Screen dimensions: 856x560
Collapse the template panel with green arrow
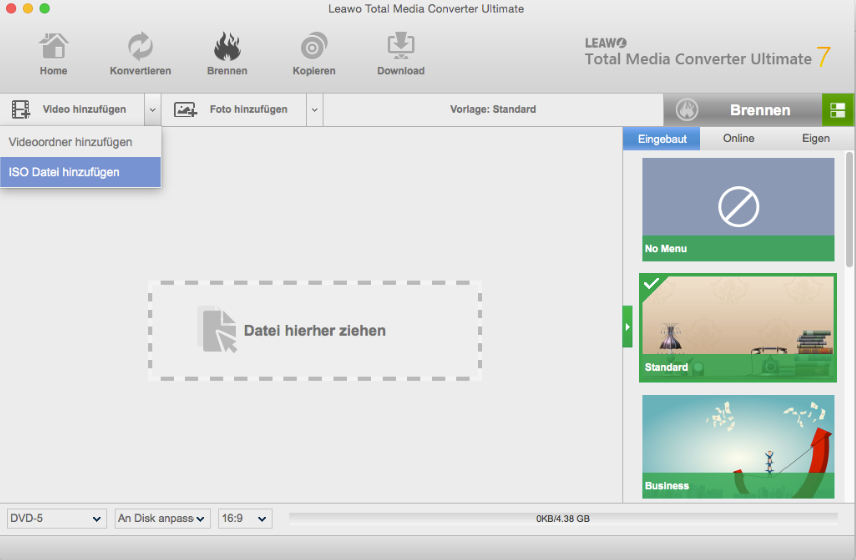[627, 326]
